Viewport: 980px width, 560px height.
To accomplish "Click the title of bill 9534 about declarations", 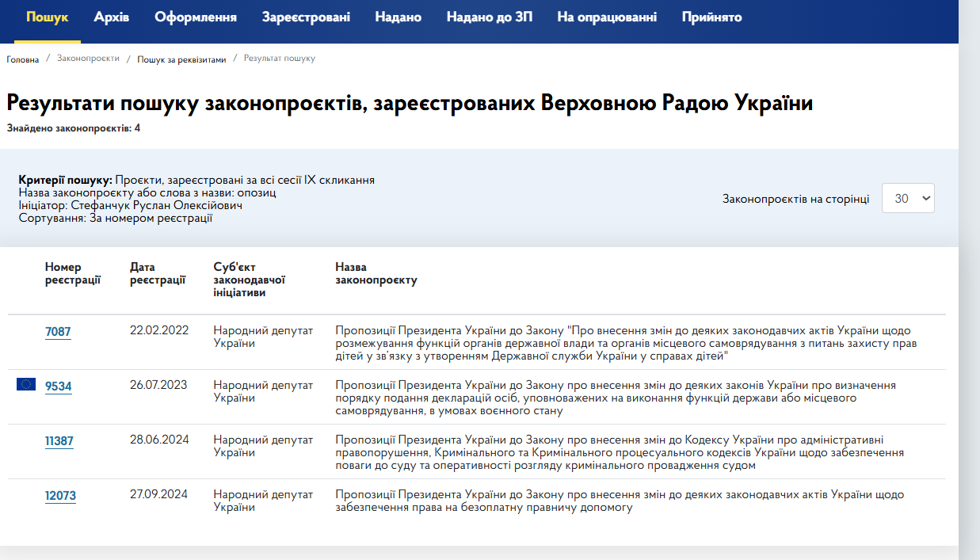I will coord(616,398).
